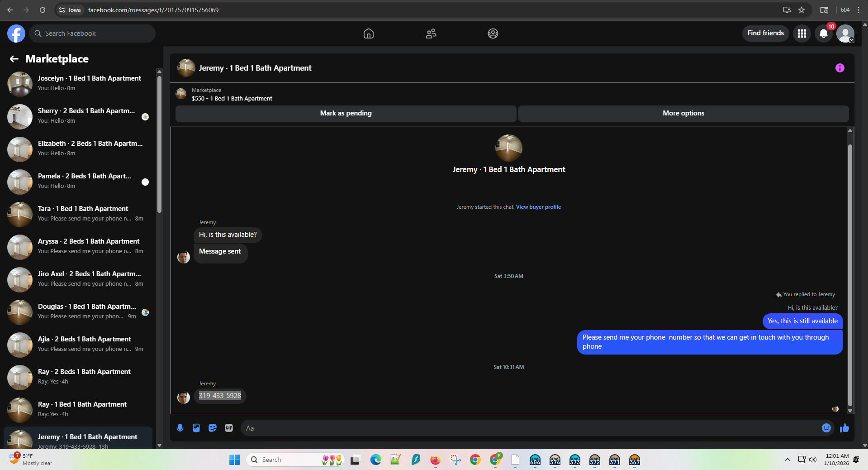The width and height of the screenshot is (868, 470).
Task: Open the Home feed icon
Action: tap(369, 34)
